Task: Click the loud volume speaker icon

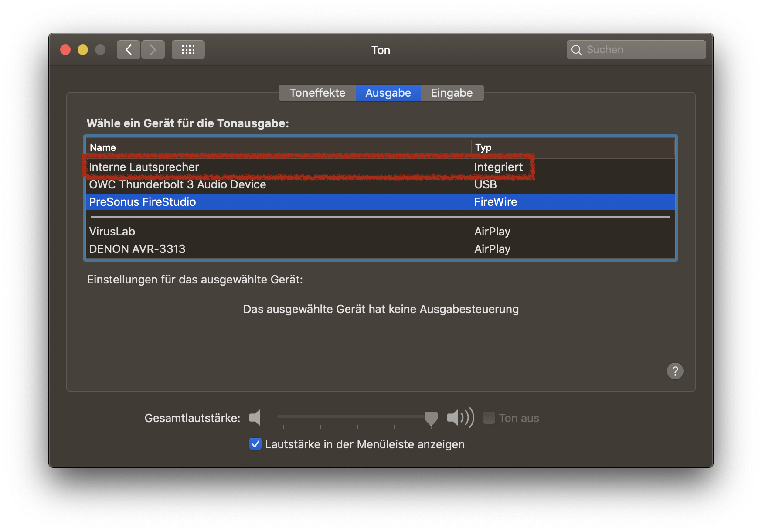Action: coord(460,418)
